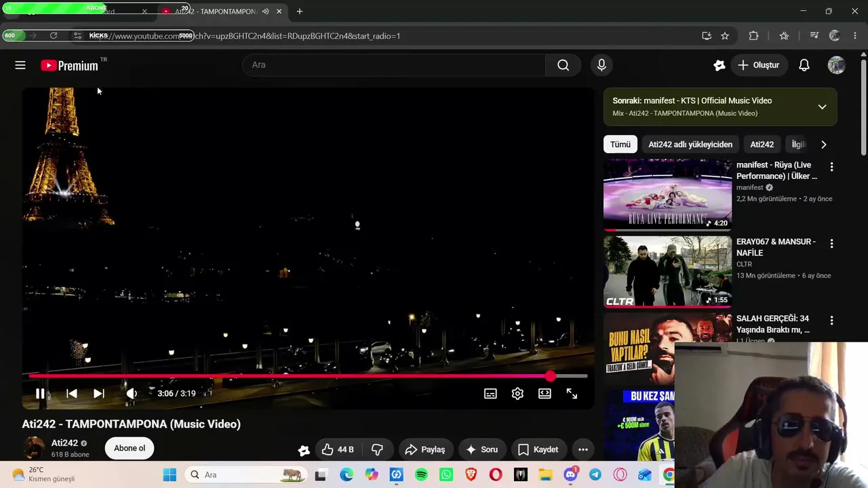
Task: Start voice search with the microphone icon
Action: click(x=601, y=65)
